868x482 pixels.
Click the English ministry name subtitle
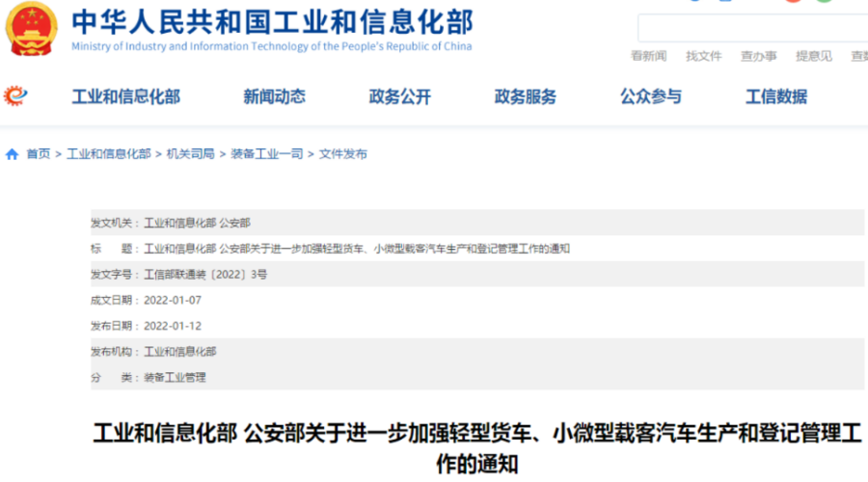(x=272, y=46)
